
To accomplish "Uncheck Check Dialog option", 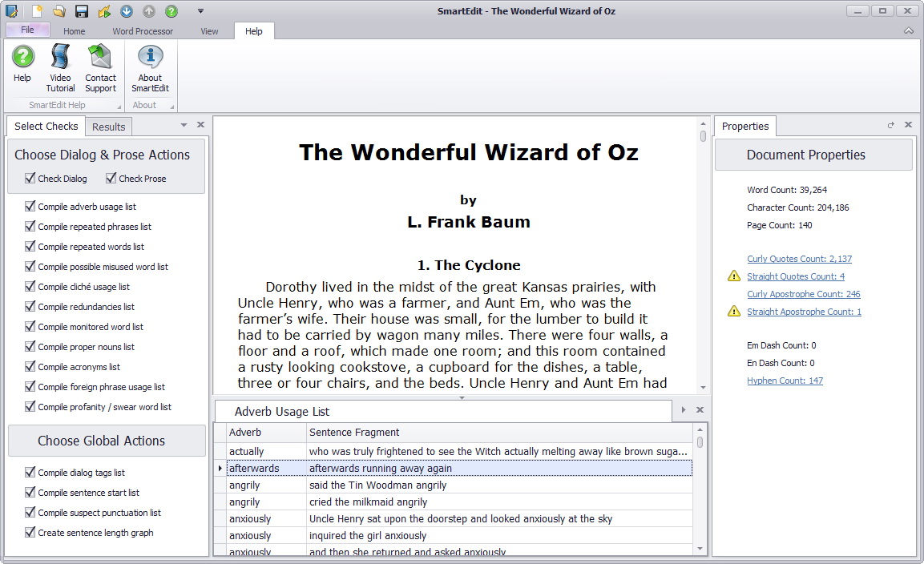I will tap(30, 179).
